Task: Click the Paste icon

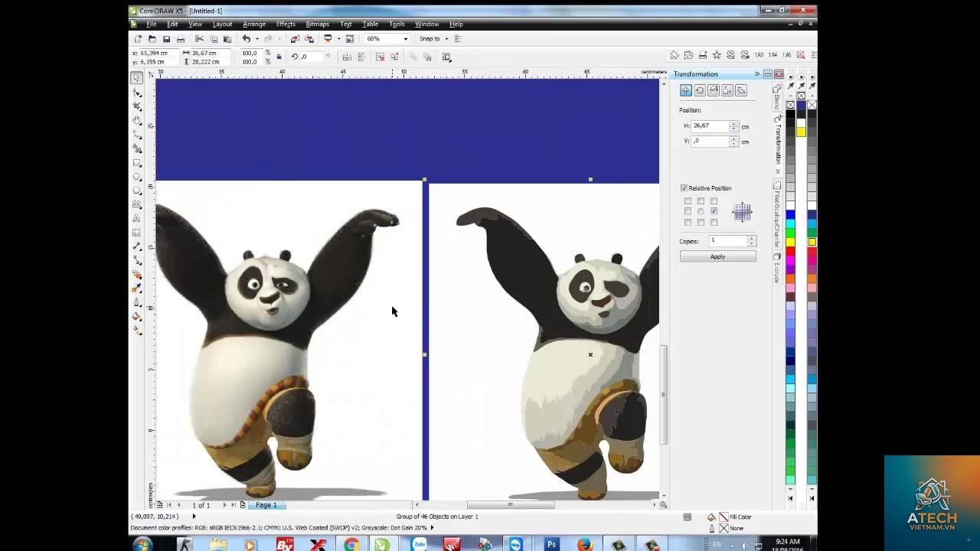Action: coord(227,38)
